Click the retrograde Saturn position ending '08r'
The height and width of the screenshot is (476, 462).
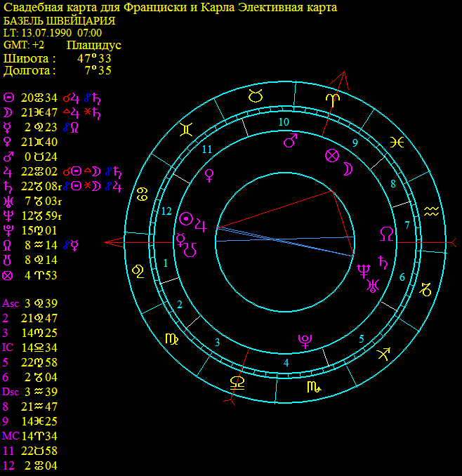pos(41,186)
